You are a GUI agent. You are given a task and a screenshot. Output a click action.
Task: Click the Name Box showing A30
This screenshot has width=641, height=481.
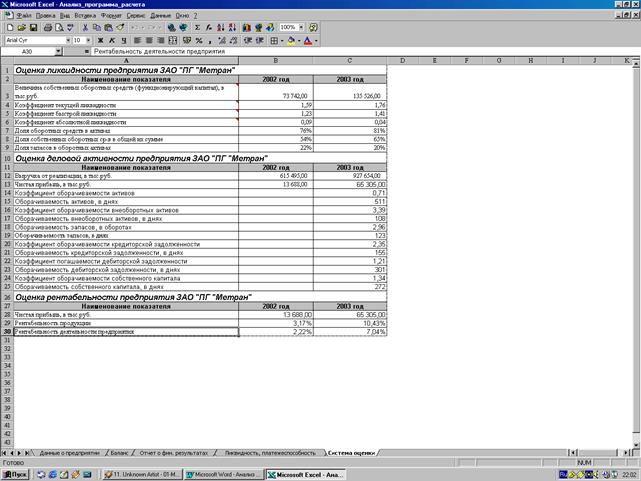pos(28,51)
